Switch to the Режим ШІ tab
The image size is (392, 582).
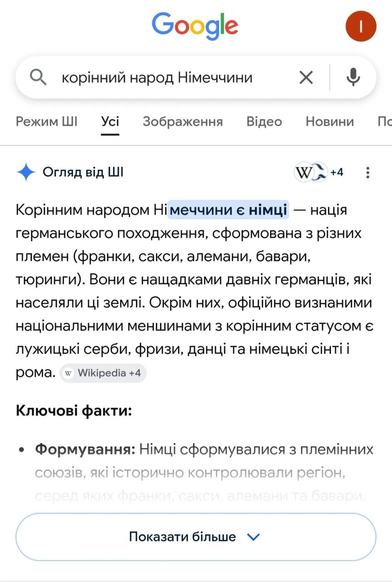click(46, 121)
